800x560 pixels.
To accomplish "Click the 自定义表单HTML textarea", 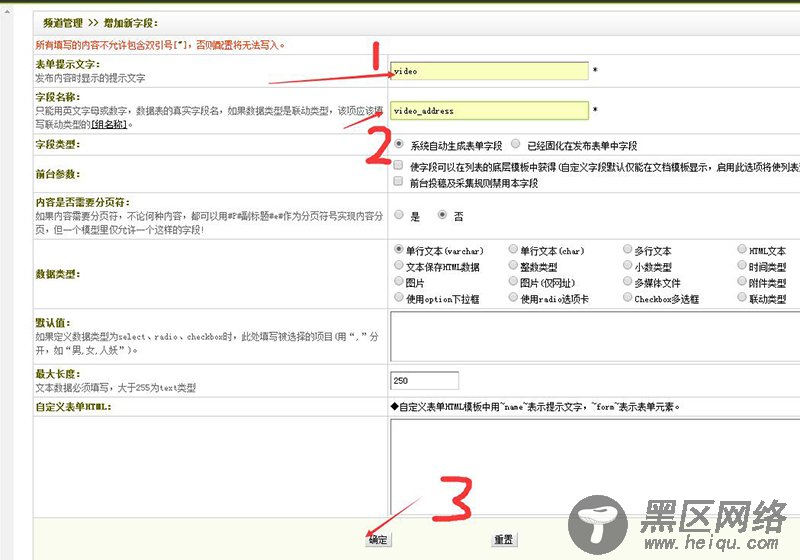I will (x=595, y=467).
